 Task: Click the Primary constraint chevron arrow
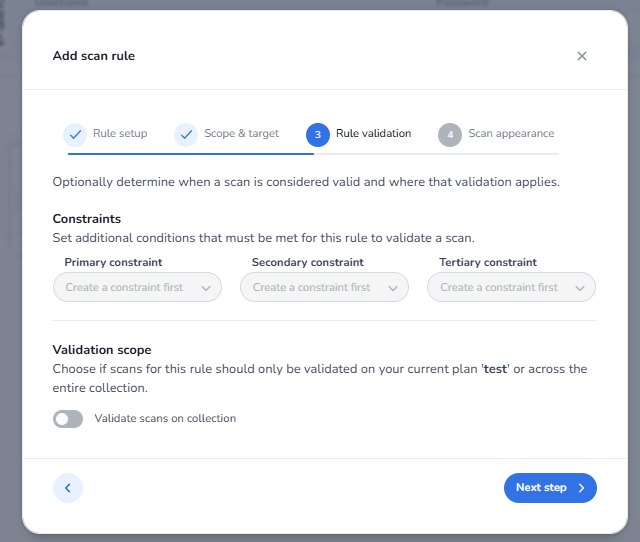(206, 288)
